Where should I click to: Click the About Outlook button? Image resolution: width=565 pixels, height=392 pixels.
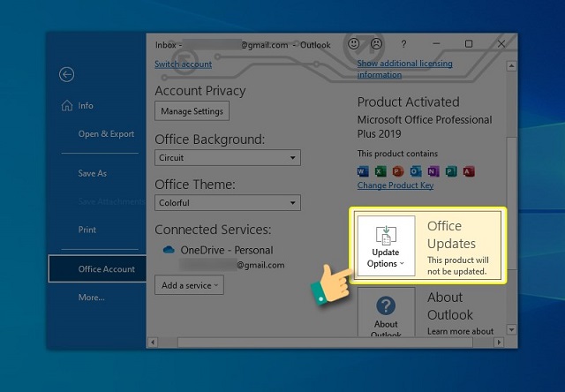click(x=387, y=313)
